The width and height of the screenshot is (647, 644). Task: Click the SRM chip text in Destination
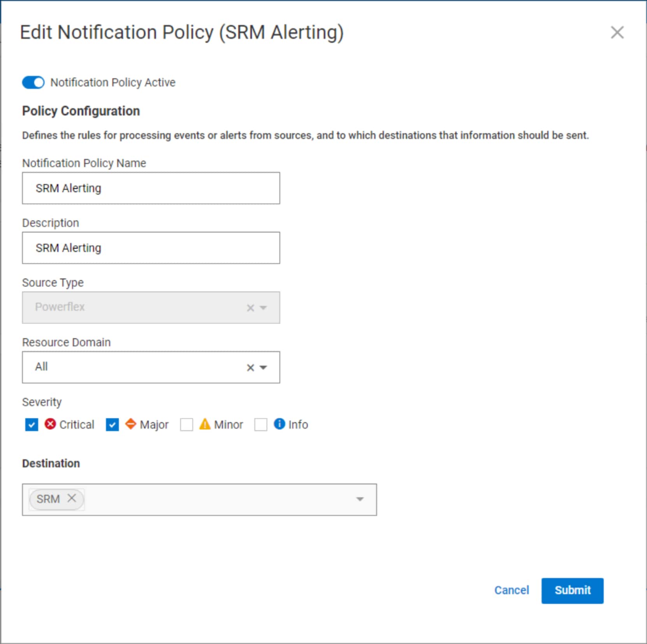tap(48, 499)
